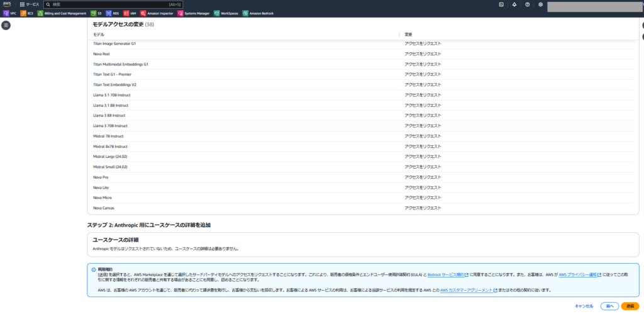This screenshot has width=644, height=314.
Task: Select the Mistral Small (24.02) row
Action: point(363,167)
